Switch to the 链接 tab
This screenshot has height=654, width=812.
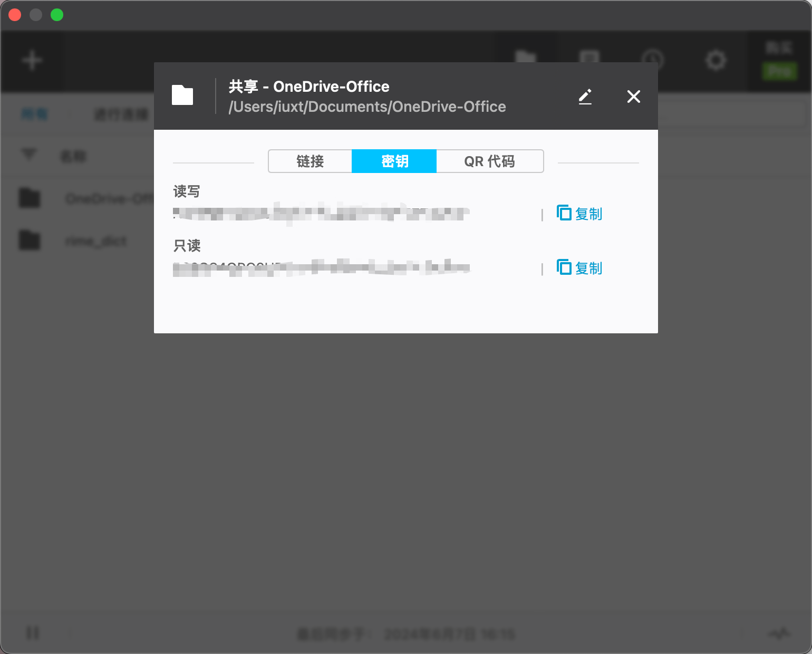coord(310,161)
